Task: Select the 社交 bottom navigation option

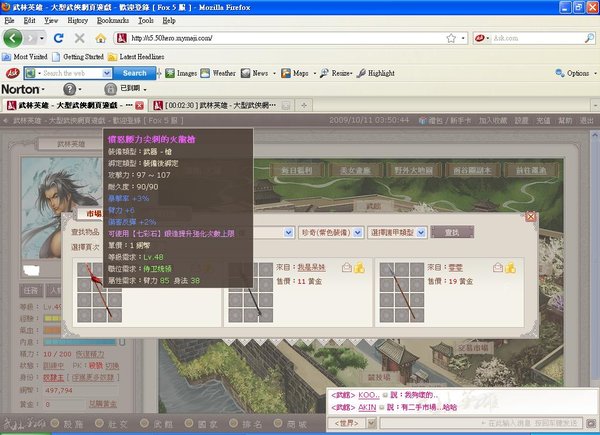Action: [112, 424]
